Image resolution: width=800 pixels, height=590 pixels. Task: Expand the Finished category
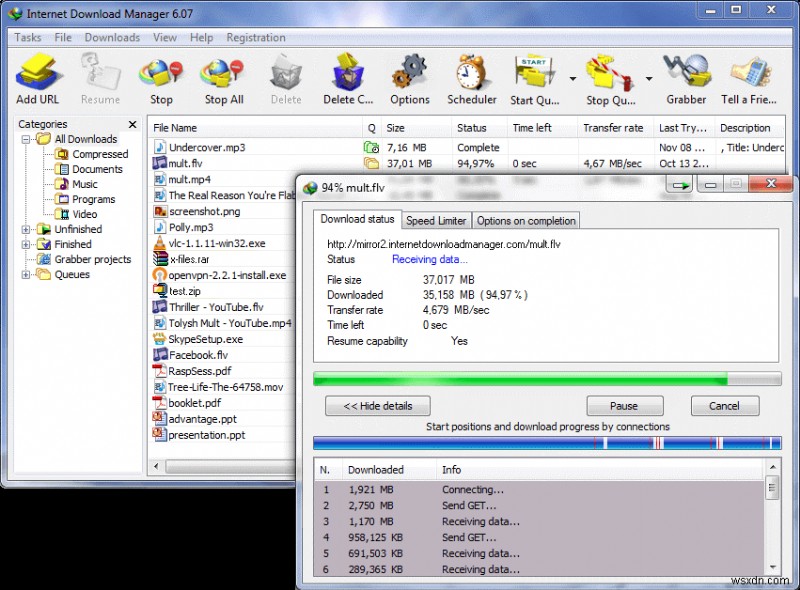pos(24,244)
